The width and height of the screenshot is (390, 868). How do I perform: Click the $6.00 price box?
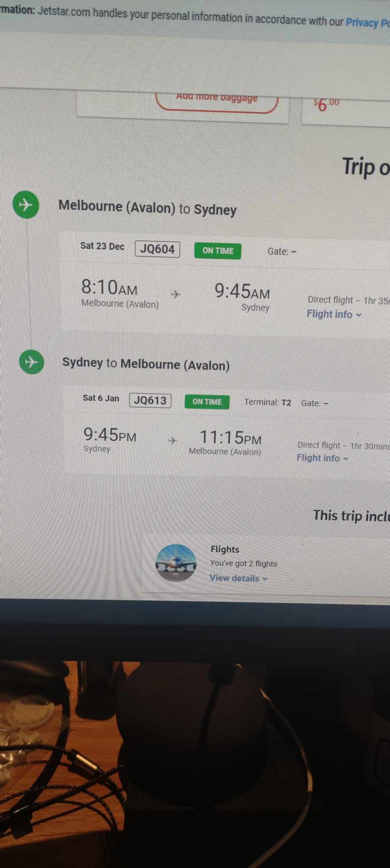click(346, 110)
